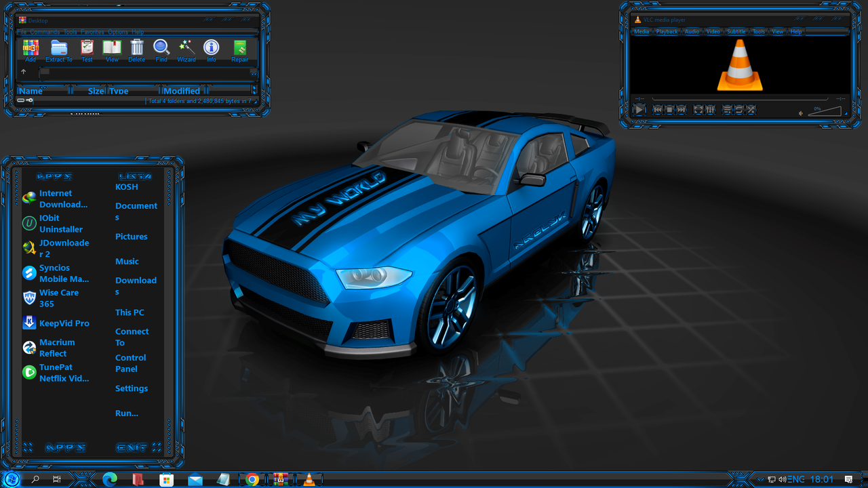This screenshot has width=868, height=488.
Task: Open Run... from the start menu
Action: [127, 413]
